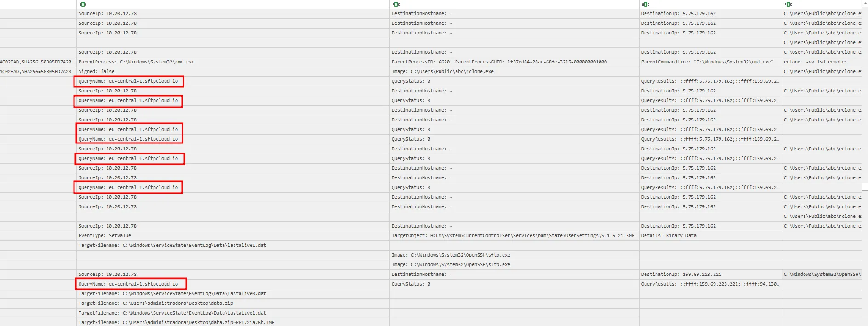Image resolution: width=868 pixels, height=326 pixels.
Task: Click the C:\Windows\System32\OpenSSH\ path cell
Action: pos(822,275)
